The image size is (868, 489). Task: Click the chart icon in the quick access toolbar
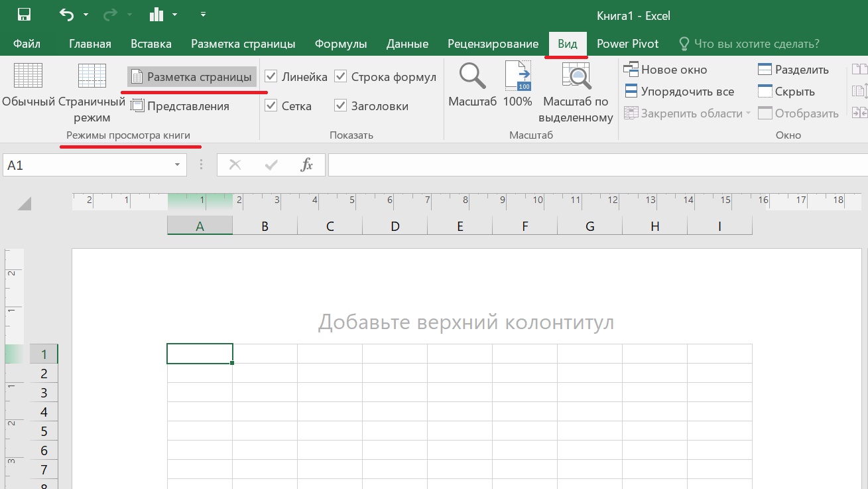click(x=156, y=14)
